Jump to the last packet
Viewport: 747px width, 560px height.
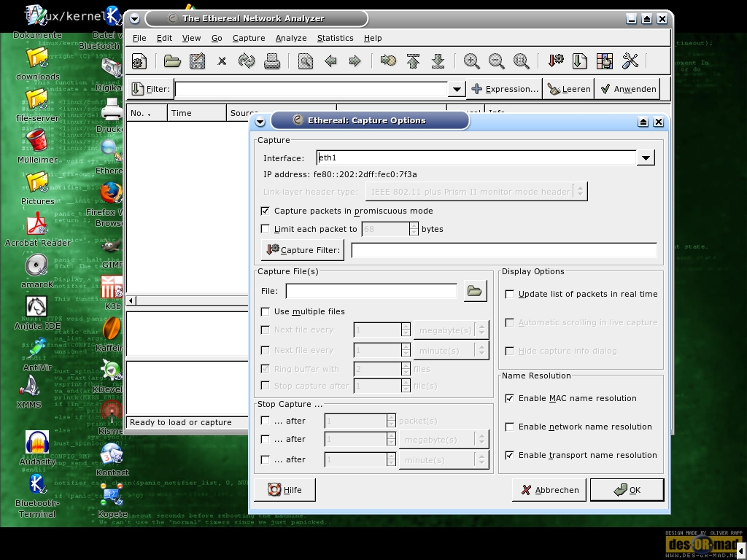click(438, 61)
